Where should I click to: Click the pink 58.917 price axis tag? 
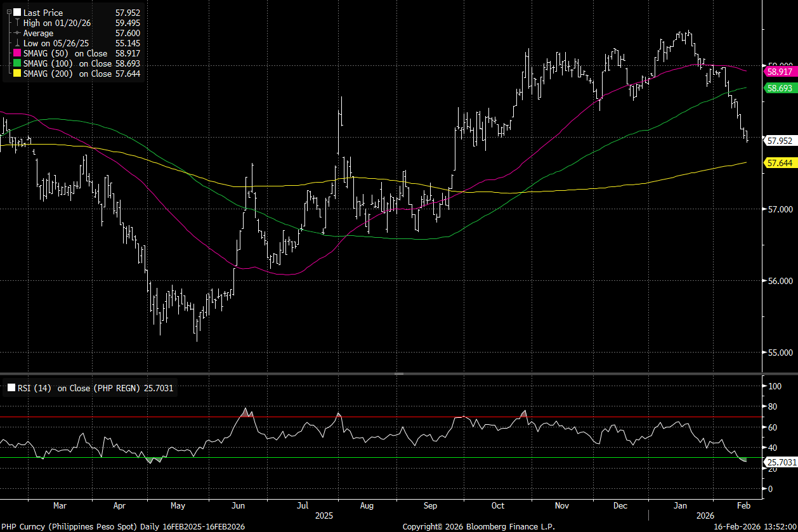[x=780, y=73]
